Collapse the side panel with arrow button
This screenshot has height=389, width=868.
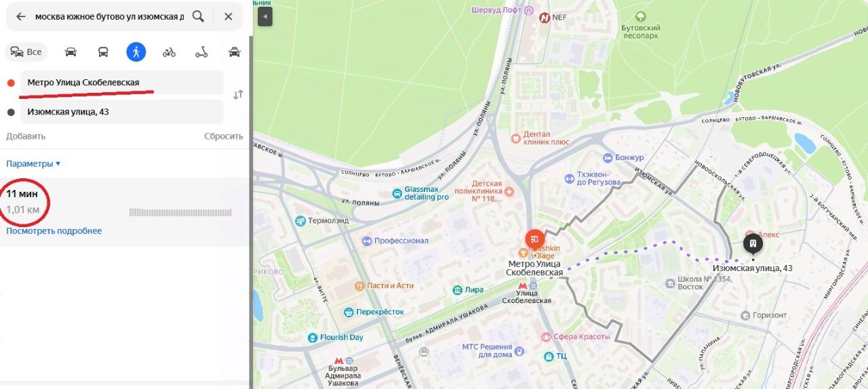[x=264, y=16]
